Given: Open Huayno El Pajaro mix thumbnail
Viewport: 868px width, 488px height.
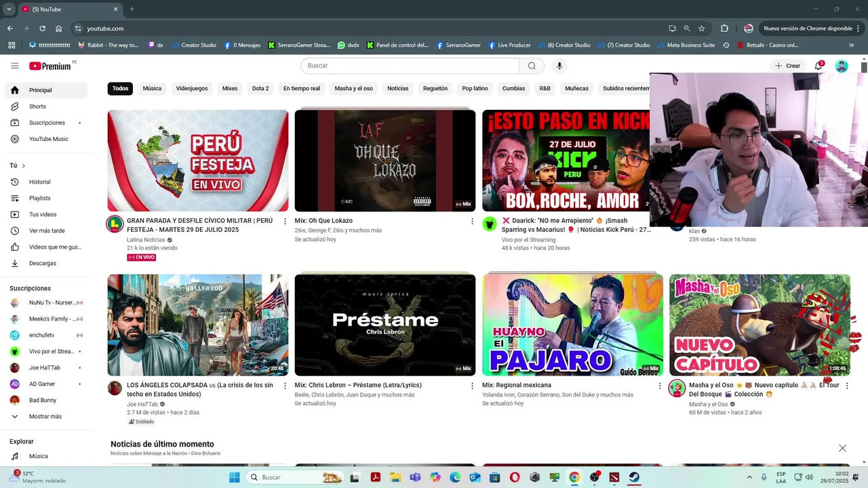Looking at the screenshot, I should (572, 325).
